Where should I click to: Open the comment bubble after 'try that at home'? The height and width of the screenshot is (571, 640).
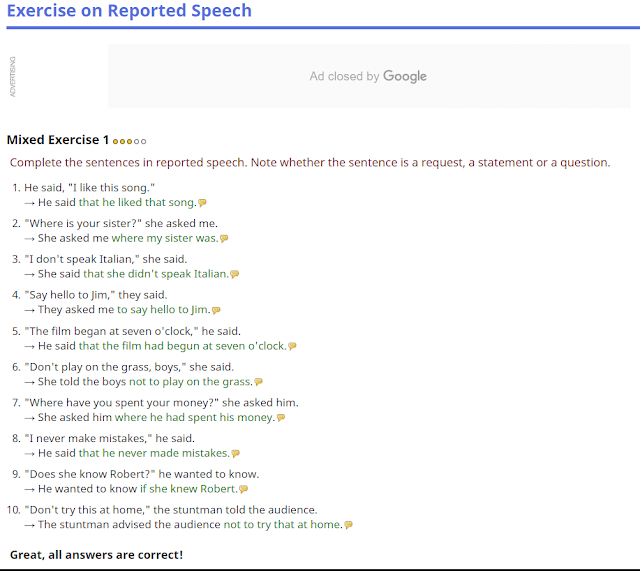coord(348,525)
